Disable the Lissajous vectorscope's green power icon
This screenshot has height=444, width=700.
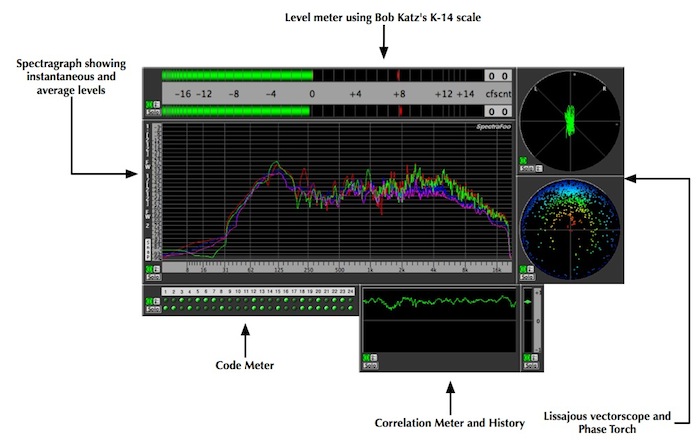point(523,161)
